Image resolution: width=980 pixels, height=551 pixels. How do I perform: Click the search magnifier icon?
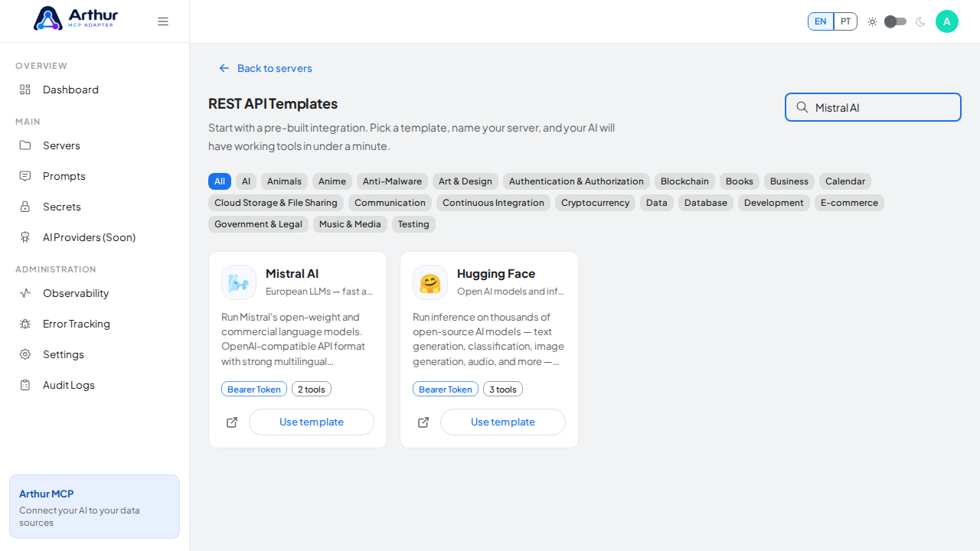[x=802, y=107]
